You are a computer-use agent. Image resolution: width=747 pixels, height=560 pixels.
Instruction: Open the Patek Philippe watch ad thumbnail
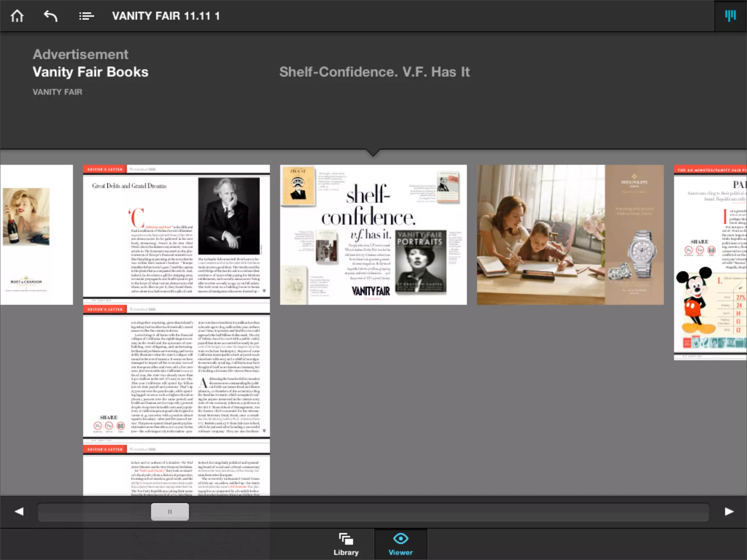point(570,234)
